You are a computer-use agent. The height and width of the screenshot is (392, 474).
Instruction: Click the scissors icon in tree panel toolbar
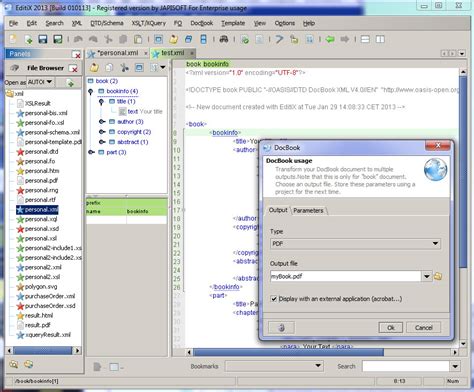[x=124, y=68]
